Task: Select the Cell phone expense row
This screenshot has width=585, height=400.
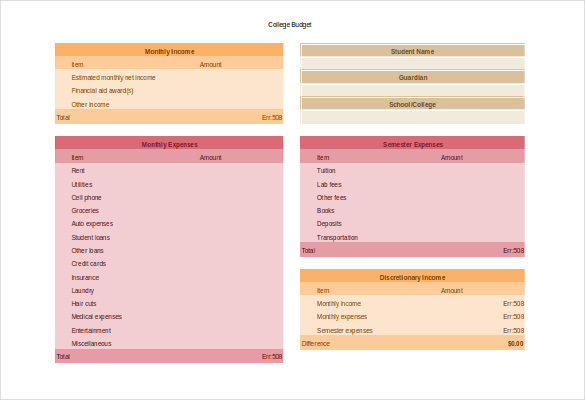Action: (169, 197)
